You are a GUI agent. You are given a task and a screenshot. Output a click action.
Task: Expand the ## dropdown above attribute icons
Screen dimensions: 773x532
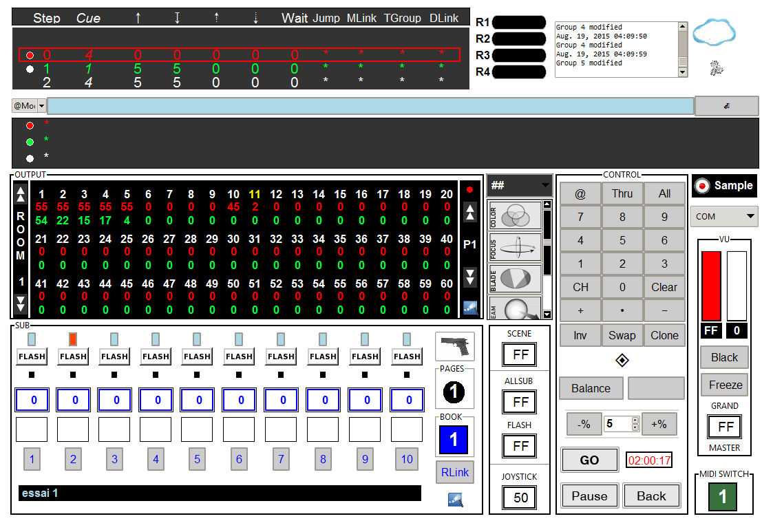coord(519,185)
